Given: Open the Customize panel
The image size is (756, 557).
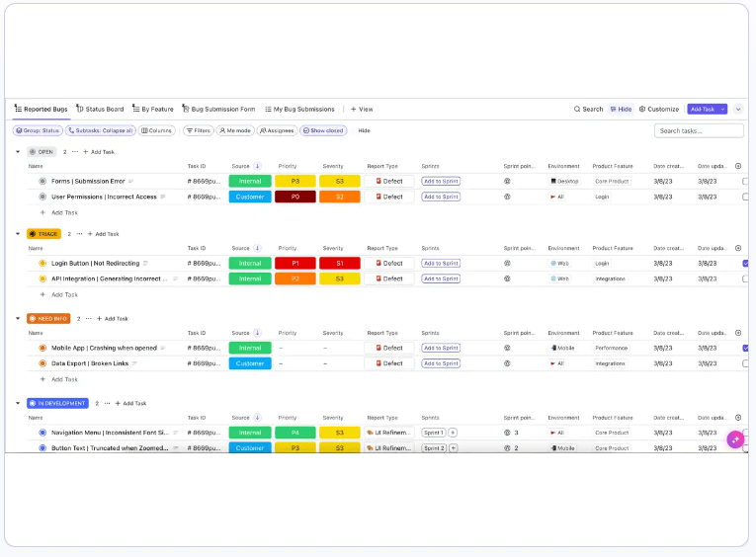Looking at the screenshot, I should [x=658, y=109].
